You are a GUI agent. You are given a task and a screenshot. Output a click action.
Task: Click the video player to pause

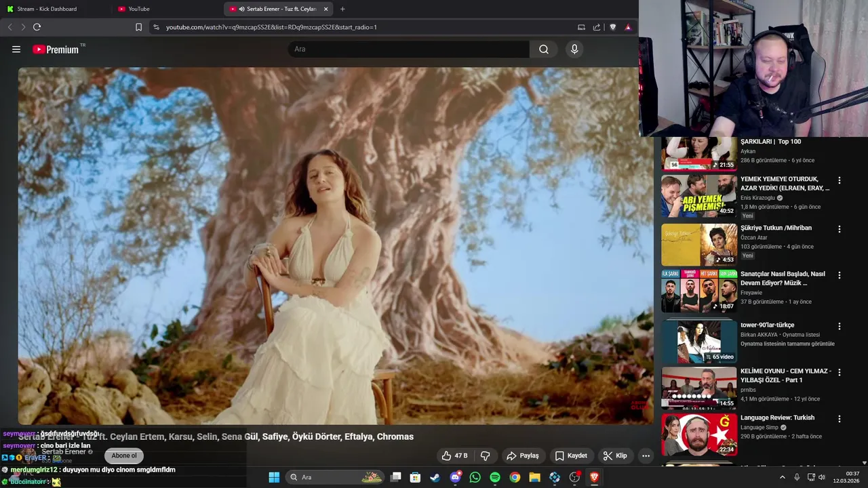335,245
